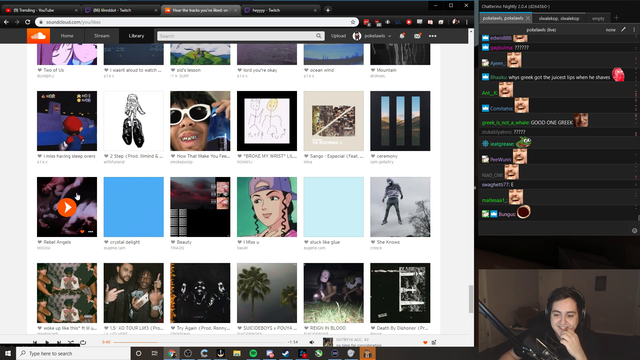640x360 pixels.
Task: Open the Chatterino split three-dot menu
Action: pyautogui.click(x=634, y=30)
